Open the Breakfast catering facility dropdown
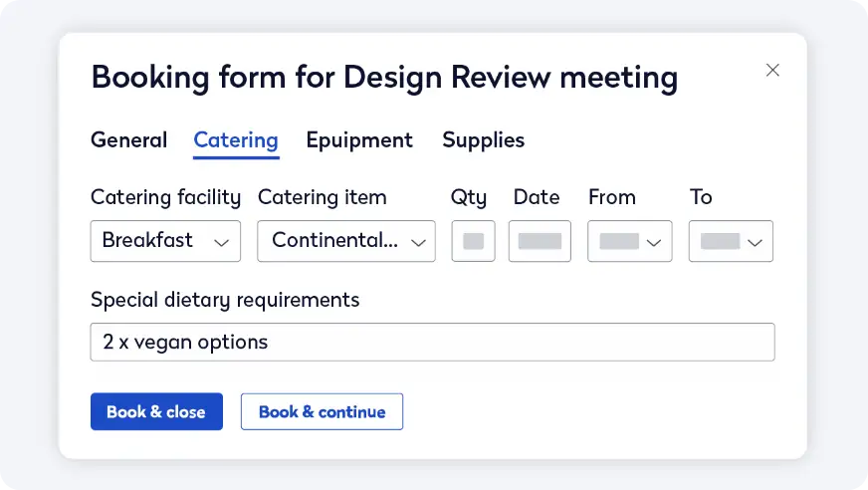Viewport: 868px width, 490px height. click(165, 241)
